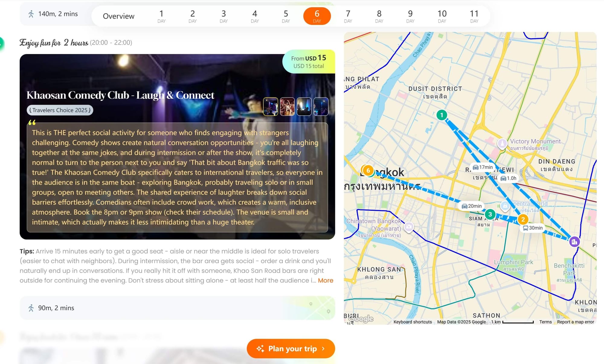This screenshot has height=364, width=604.
Task: Click the purple hotel map marker
Action: [x=574, y=242]
